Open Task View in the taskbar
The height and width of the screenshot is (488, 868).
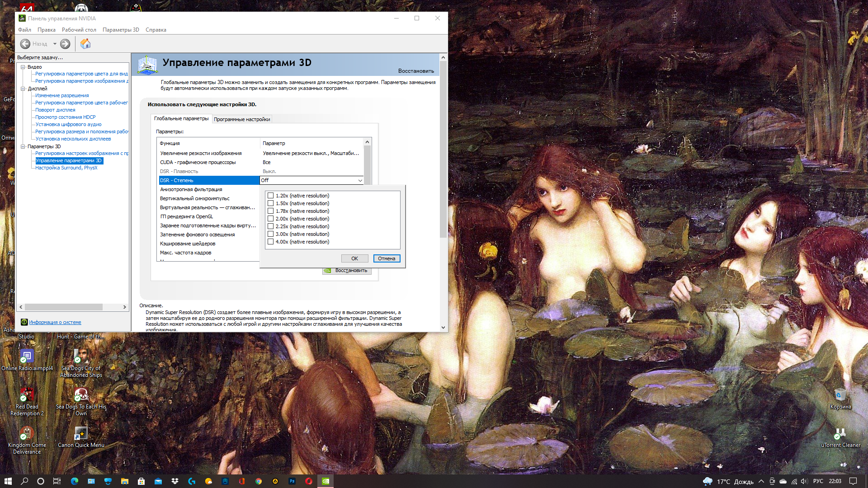(57, 481)
